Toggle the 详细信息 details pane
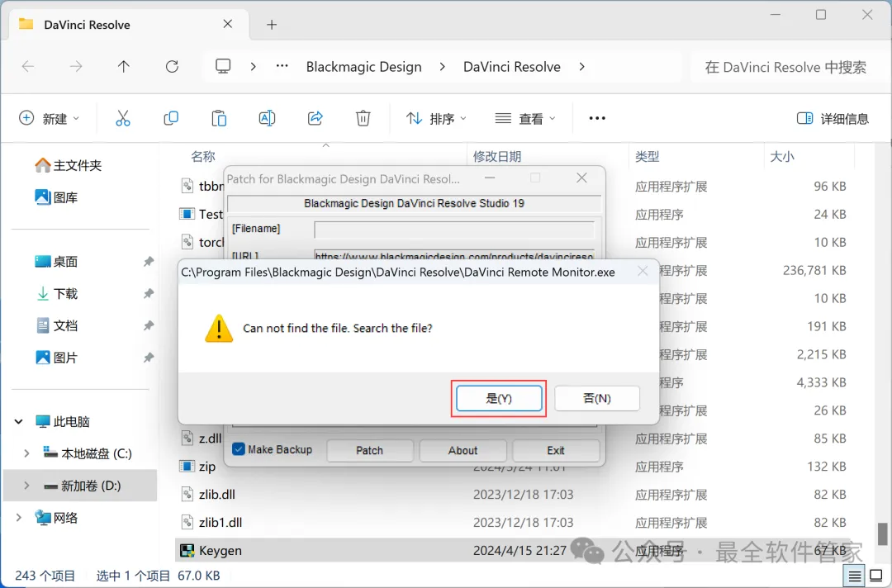Image resolution: width=892 pixels, height=588 pixels. point(833,118)
